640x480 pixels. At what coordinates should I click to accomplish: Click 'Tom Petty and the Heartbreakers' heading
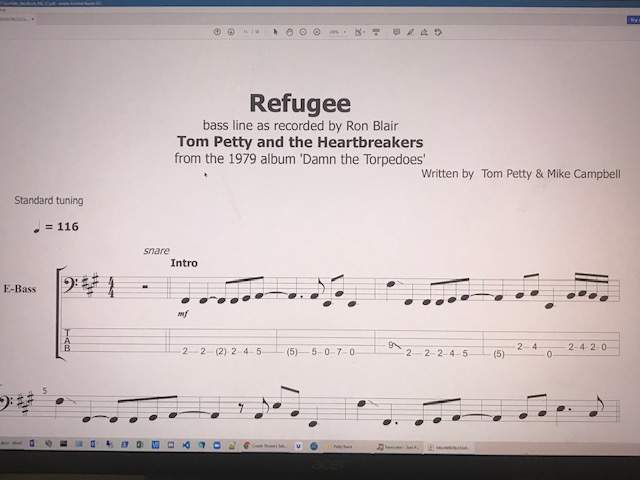[x=300, y=142]
